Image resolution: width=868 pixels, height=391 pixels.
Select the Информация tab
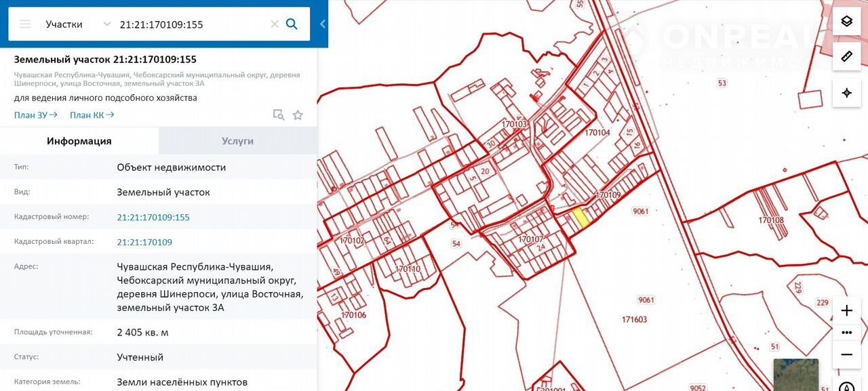coord(79,141)
